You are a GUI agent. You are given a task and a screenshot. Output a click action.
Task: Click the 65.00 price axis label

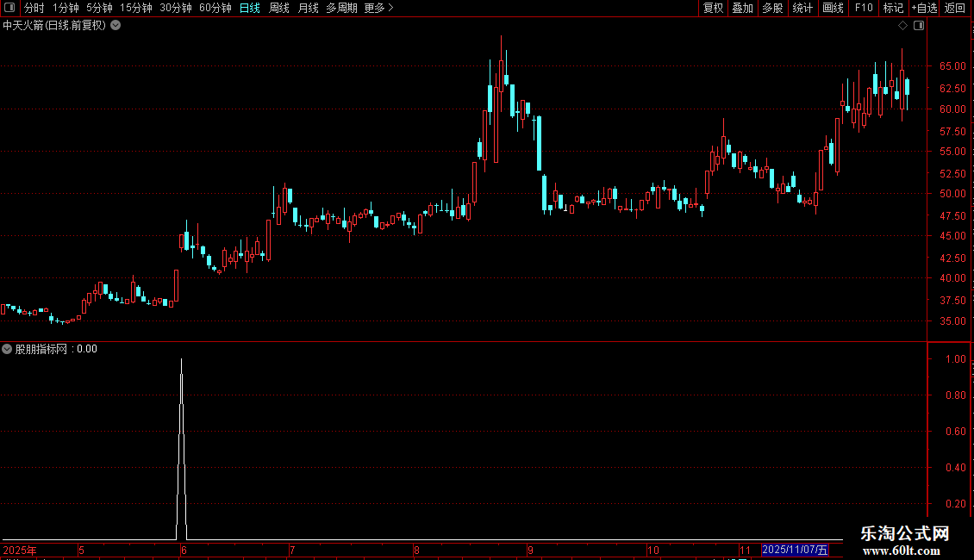click(952, 66)
